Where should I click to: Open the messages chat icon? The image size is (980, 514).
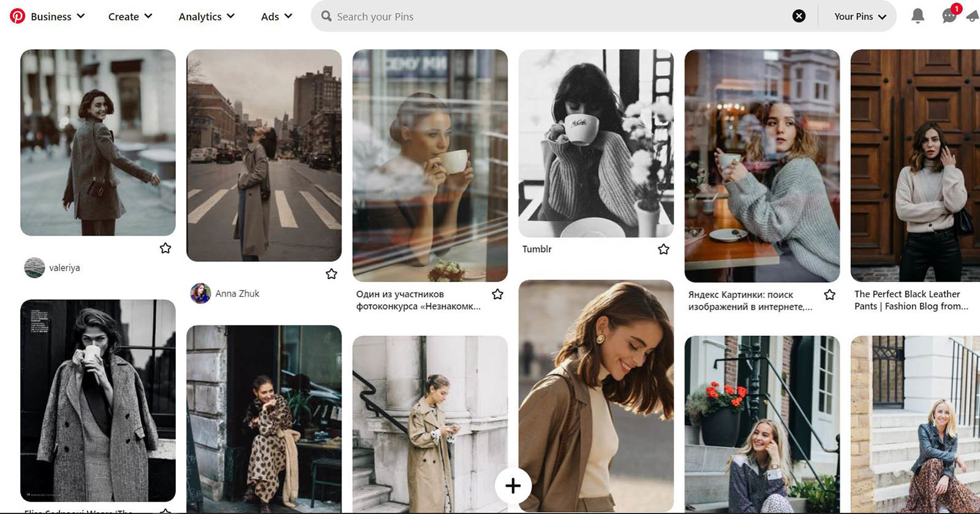(949, 16)
